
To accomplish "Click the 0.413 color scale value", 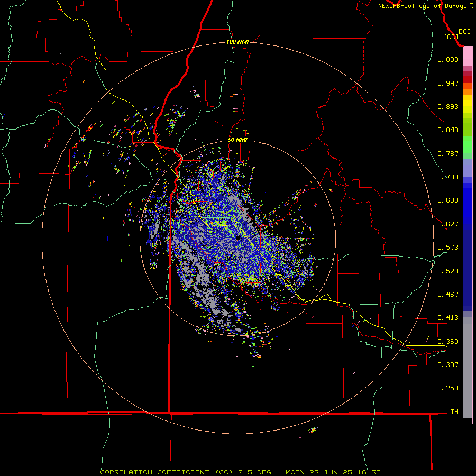I will (x=448, y=318).
